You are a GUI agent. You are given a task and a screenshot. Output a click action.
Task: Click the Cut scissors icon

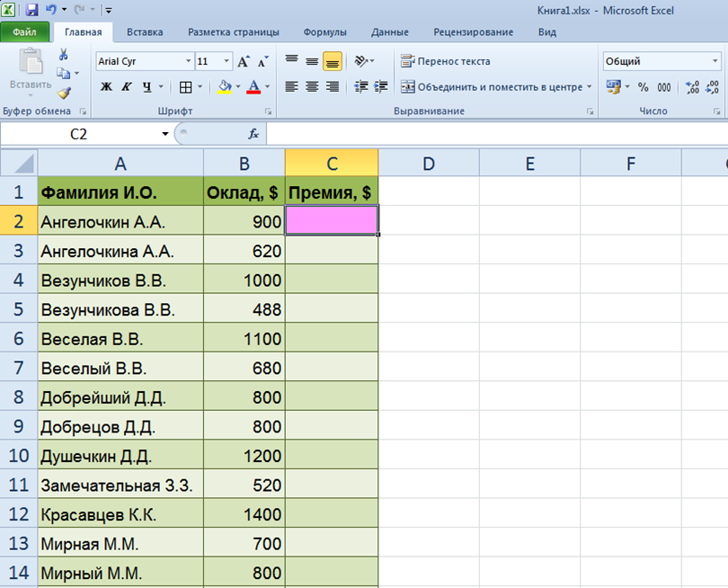tap(64, 55)
